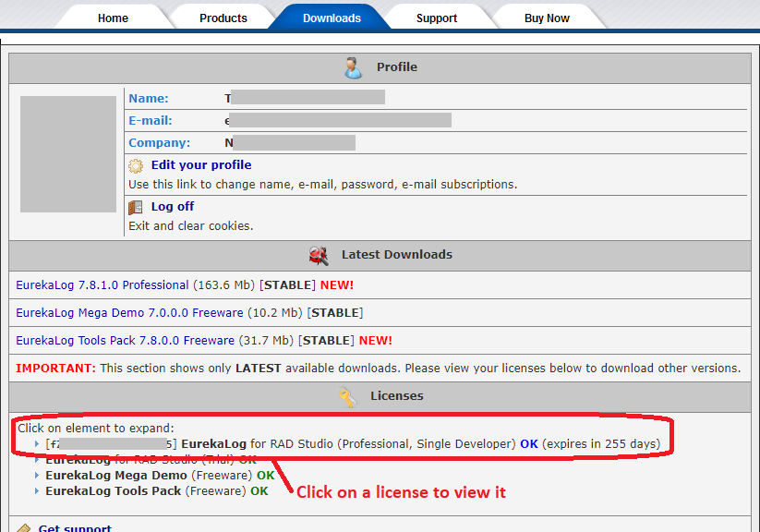Screen dimensions: 760x532
Task: Click the Profile section header
Action: [380, 68]
